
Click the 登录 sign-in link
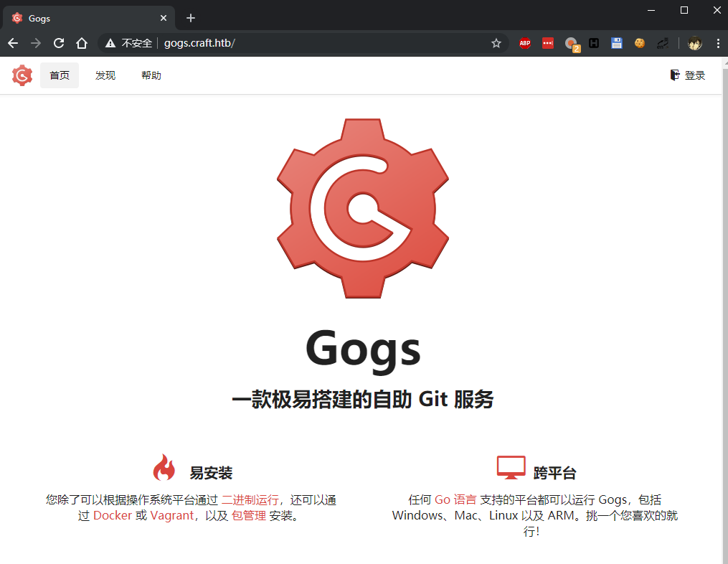[x=687, y=75]
